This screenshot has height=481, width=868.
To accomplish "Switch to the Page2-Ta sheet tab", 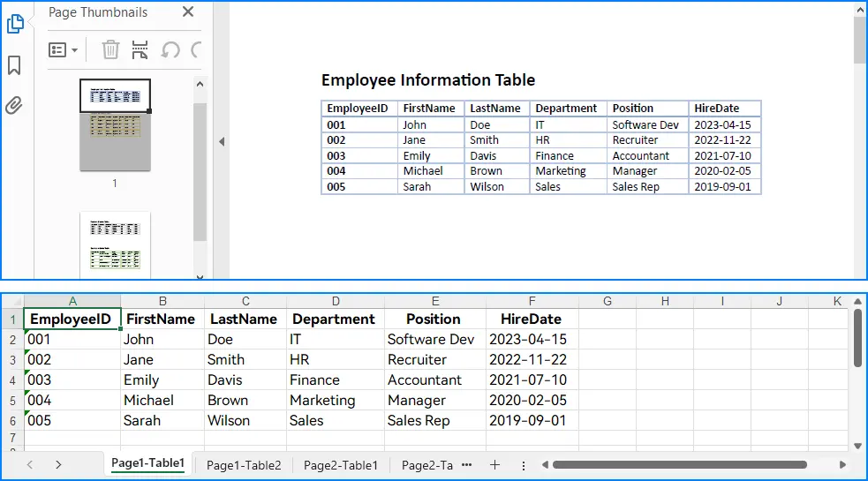I will [x=426, y=465].
